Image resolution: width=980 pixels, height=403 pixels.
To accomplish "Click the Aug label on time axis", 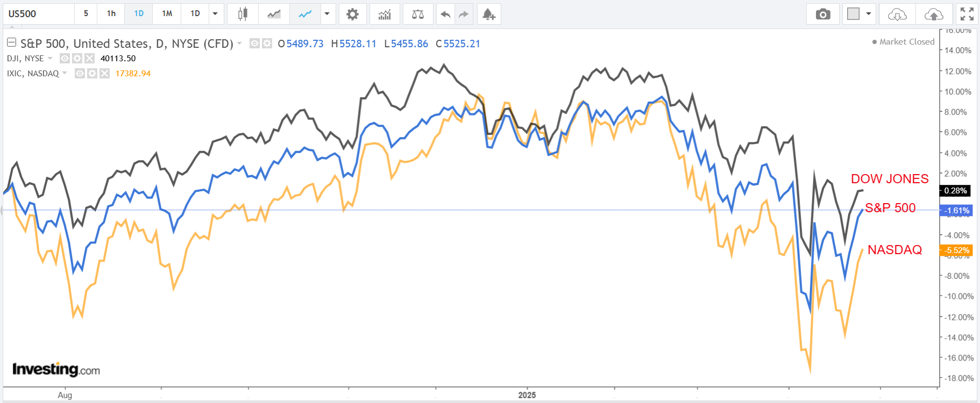I will (x=65, y=395).
